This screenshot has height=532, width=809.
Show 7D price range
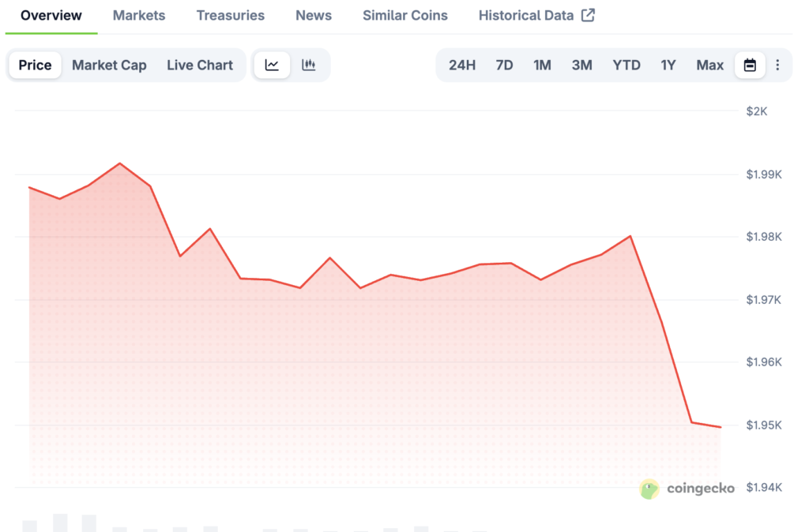pos(504,66)
